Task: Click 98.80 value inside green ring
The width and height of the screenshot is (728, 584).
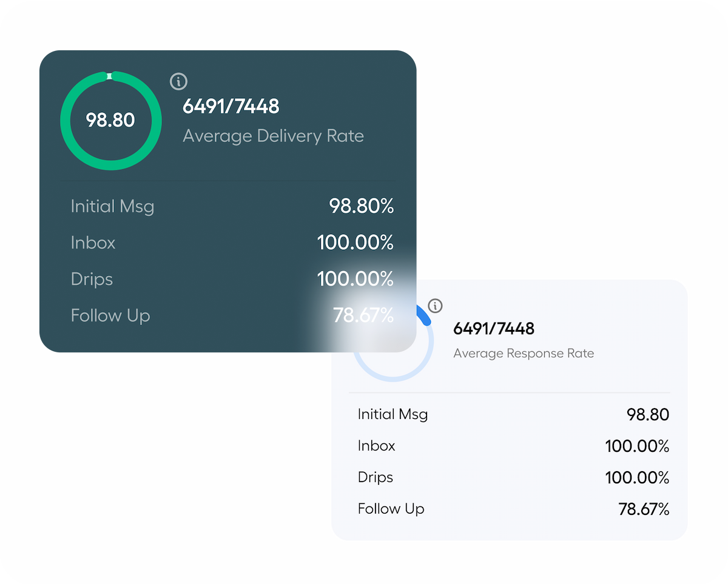Action: tap(110, 120)
